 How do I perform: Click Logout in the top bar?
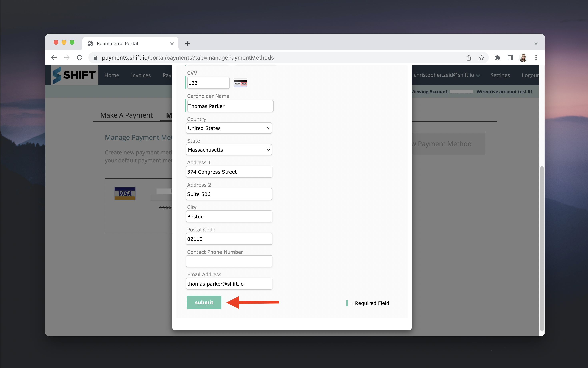coord(530,75)
